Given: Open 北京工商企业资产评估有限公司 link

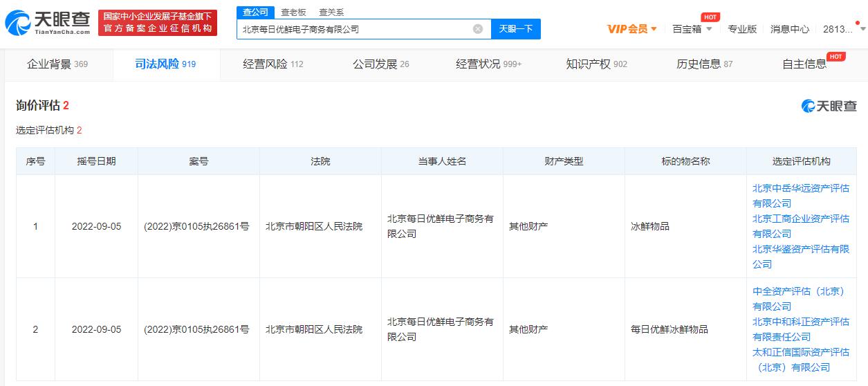Looking at the screenshot, I should [x=801, y=226].
